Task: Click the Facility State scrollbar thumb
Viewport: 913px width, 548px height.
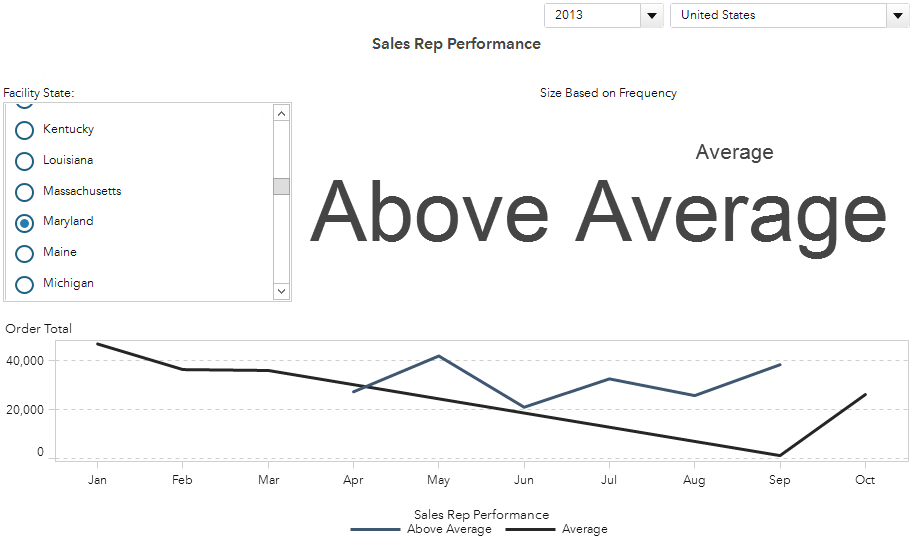Action: (281, 186)
